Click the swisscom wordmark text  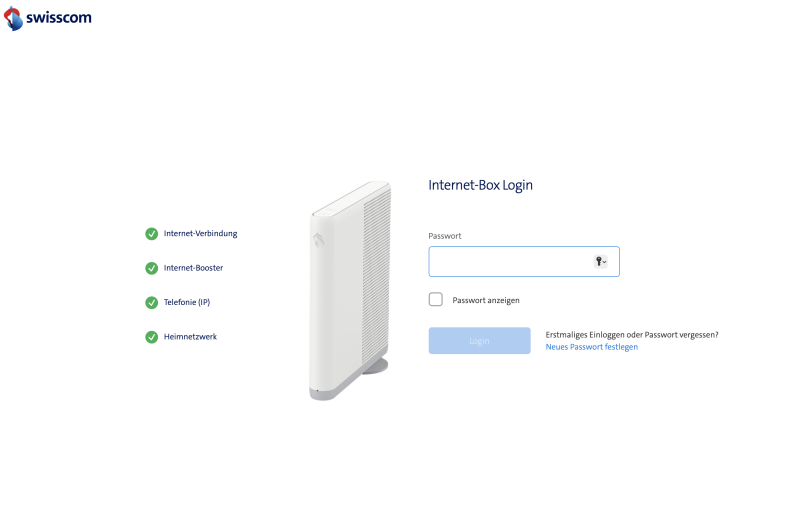click(59, 18)
